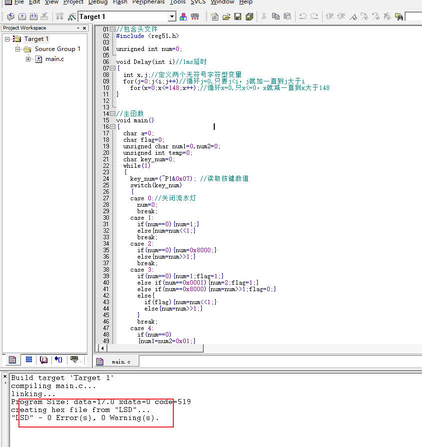Open the Peripherals menu
The width and height of the screenshot is (422, 447).
click(148, 2)
